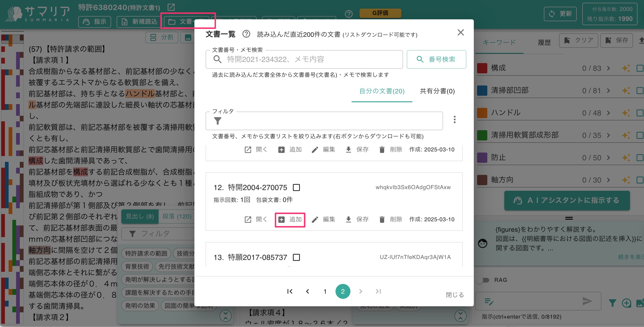Click the purple 防止 color swatch
This screenshot has width=644, height=327.
(x=482, y=157)
